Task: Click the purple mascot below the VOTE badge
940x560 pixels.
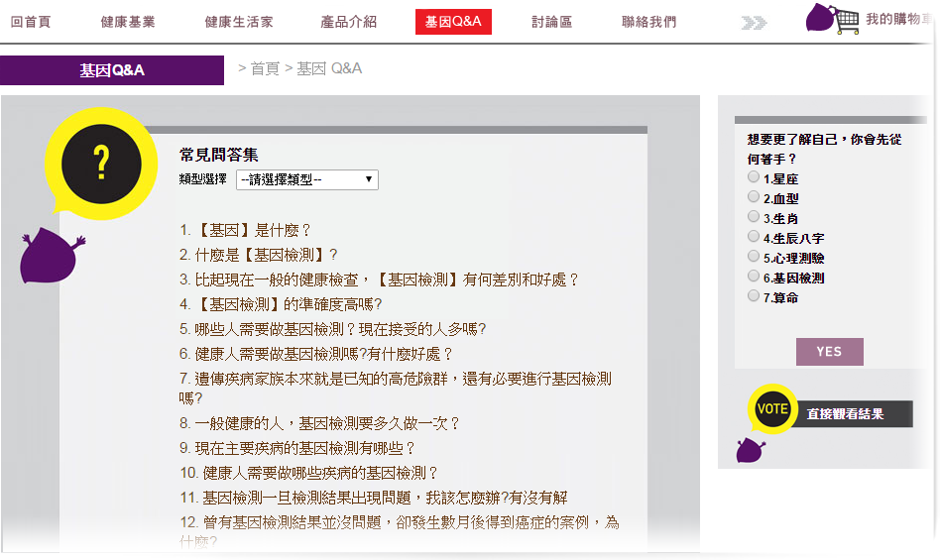Action: click(751, 450)
